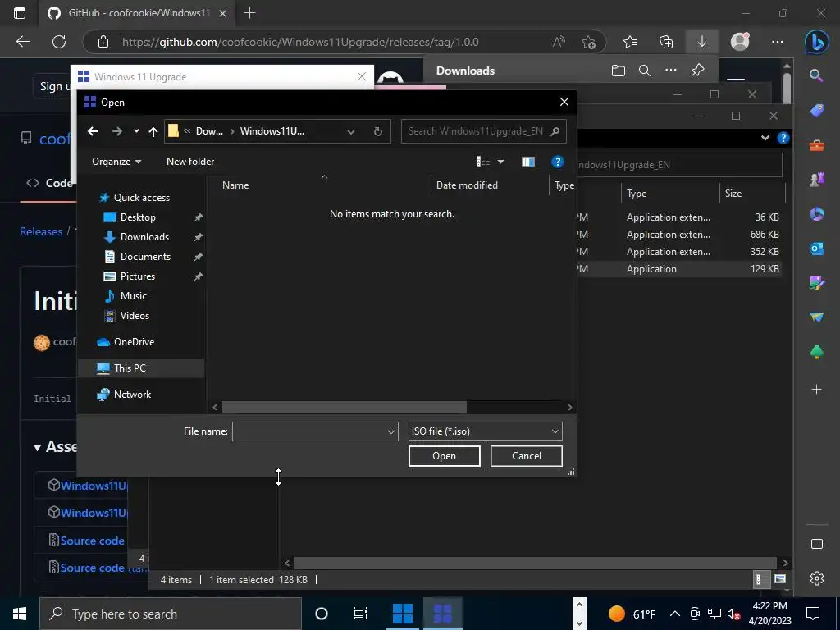Sort by Size column in Explorer window
The image size is (840, 630).
(x=733, y=194)
